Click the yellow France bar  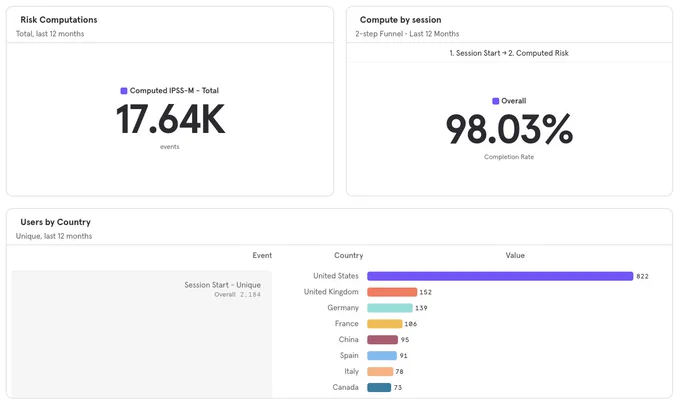[x=385, y=324]
